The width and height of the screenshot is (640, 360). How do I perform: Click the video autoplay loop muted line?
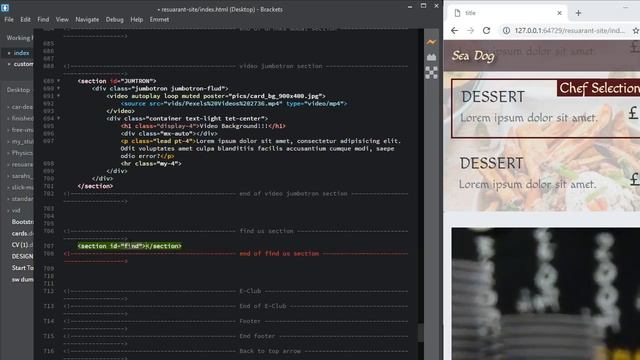[x=216, y=96]
